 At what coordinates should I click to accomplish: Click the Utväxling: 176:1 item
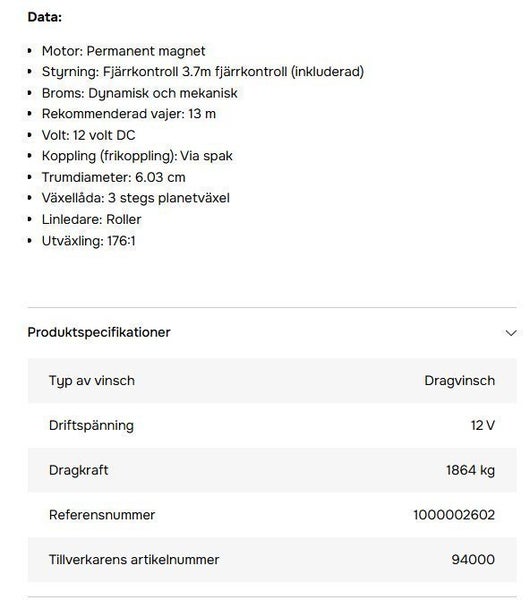point(88,241)
